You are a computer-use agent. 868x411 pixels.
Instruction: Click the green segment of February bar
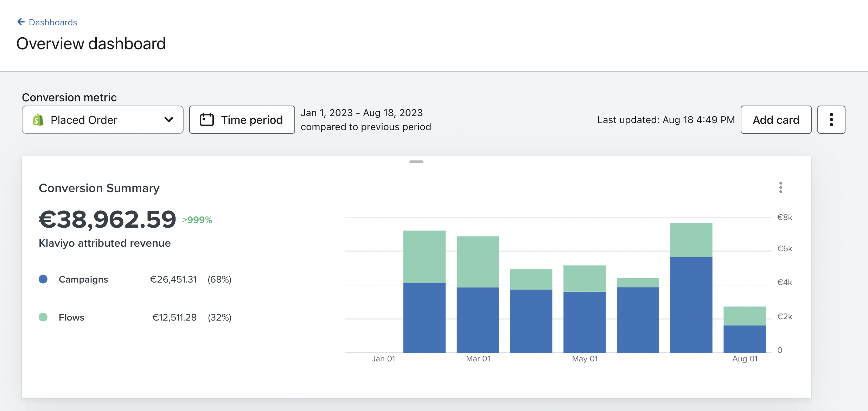(424, 257)
